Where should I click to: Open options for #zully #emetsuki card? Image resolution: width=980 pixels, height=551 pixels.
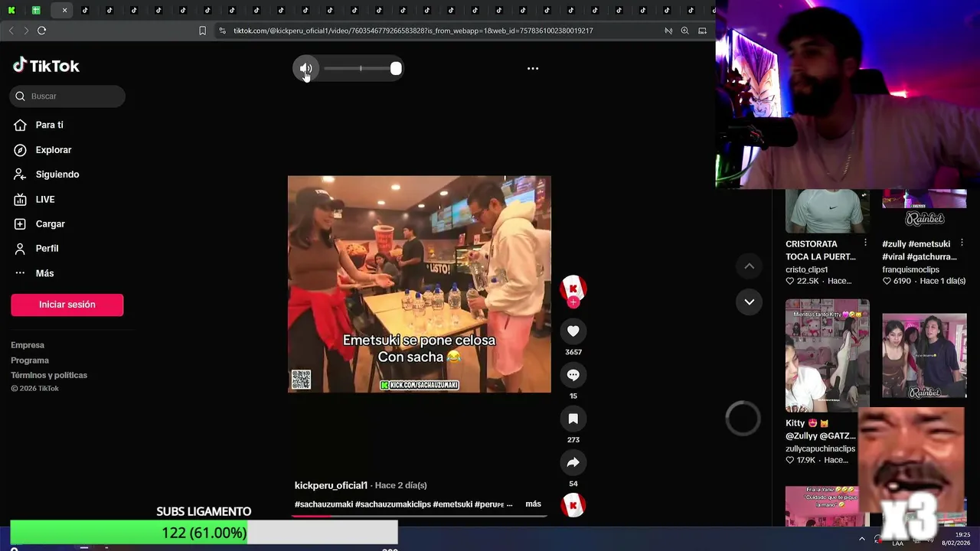tap(962, 243)
